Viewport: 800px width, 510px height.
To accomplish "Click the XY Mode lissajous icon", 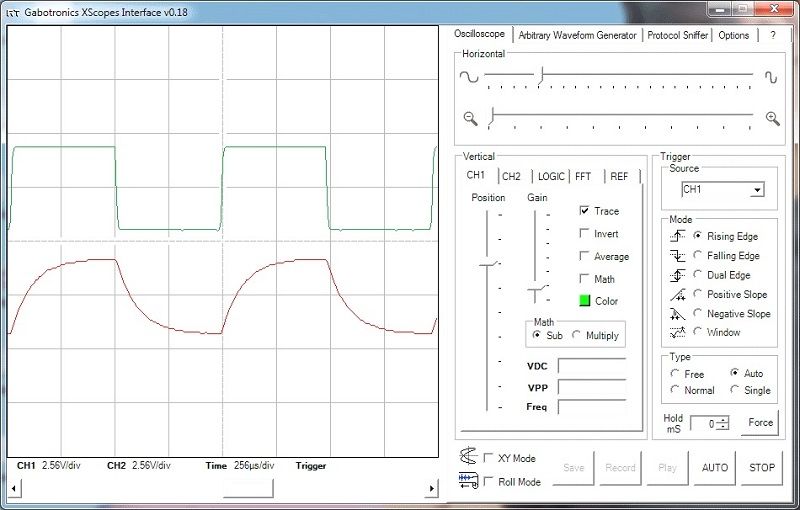I will point(468,456).
